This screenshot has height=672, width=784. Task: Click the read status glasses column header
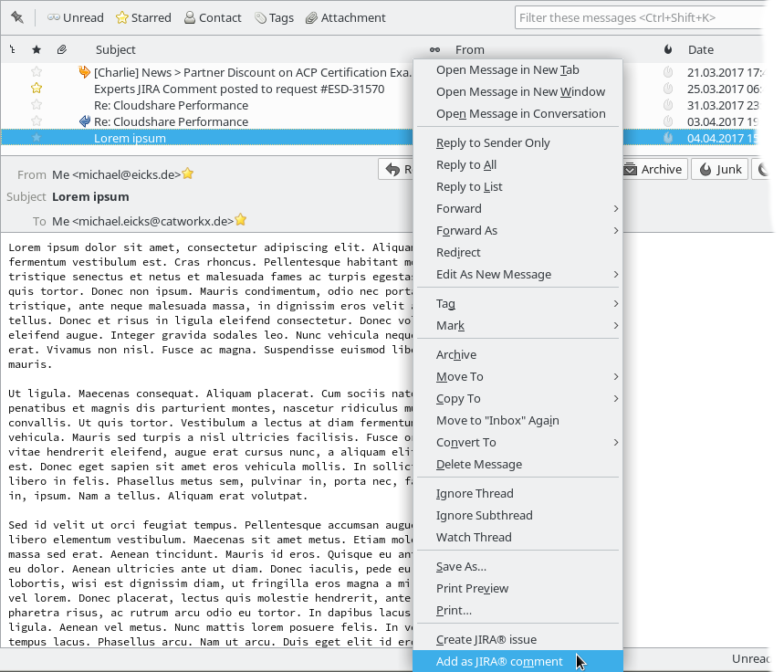[434, 49]
